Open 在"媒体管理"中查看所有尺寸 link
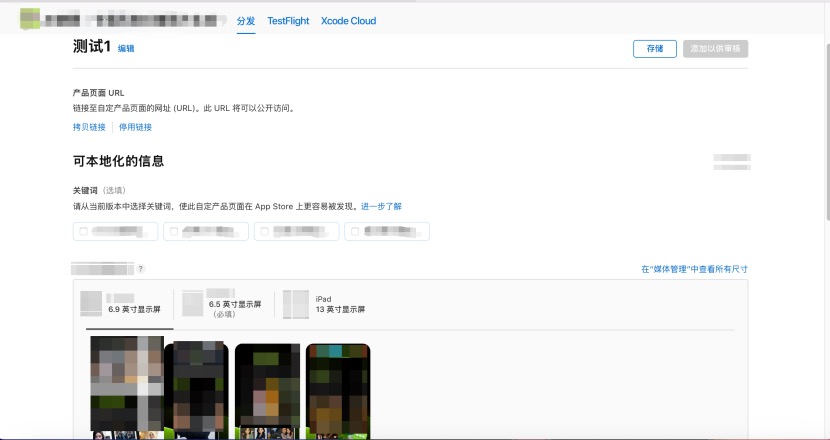Image resolution: width=830 pixels, height=440 pixels. 694,269
